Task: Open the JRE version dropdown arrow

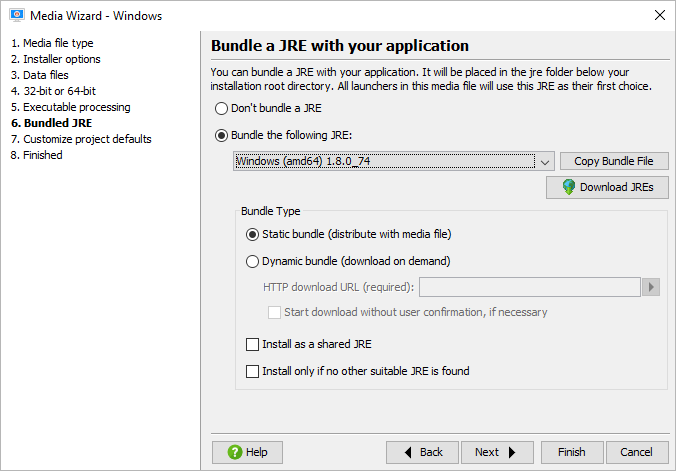Action: [545, 161]
